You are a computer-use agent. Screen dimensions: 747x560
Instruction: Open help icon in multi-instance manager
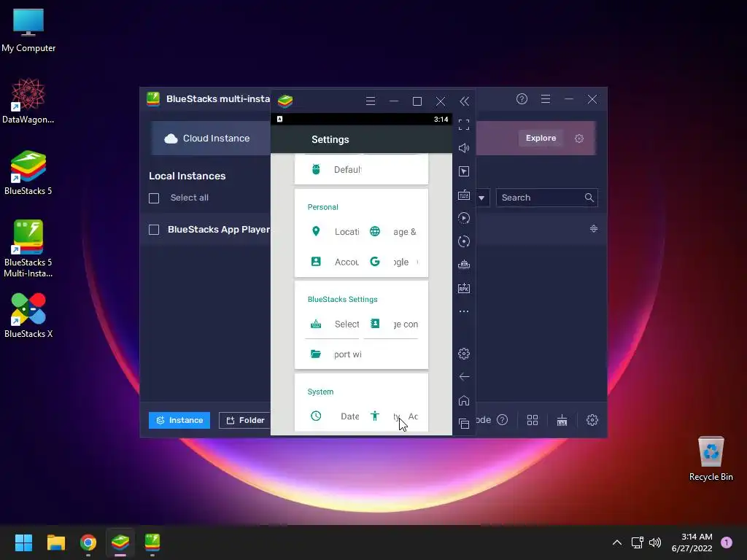click(x=522, y=98)
